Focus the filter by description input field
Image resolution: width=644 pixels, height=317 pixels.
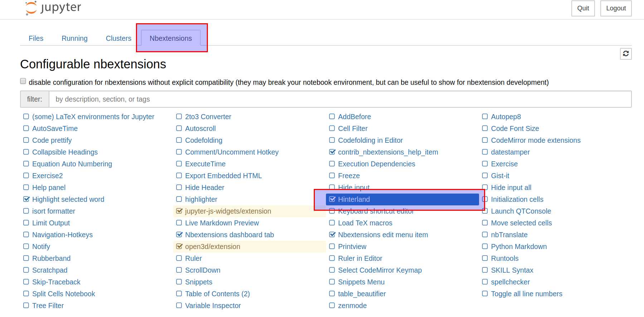point(340,99)
